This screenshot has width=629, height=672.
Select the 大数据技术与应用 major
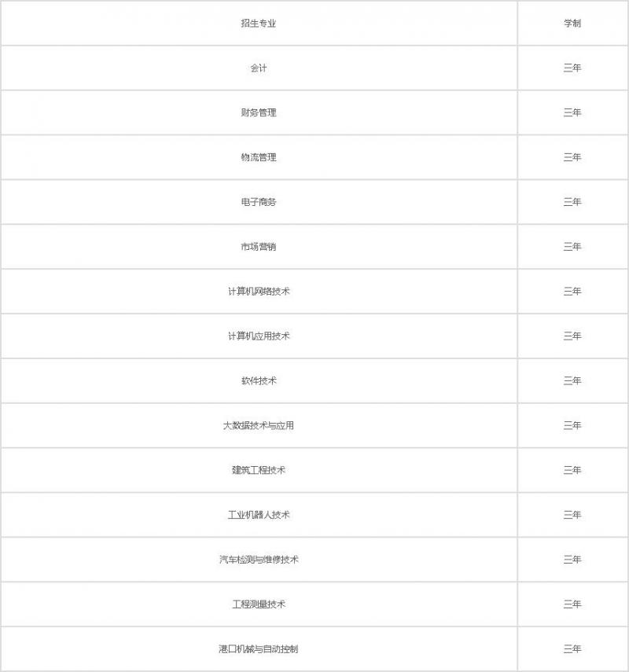pos(259,426)
